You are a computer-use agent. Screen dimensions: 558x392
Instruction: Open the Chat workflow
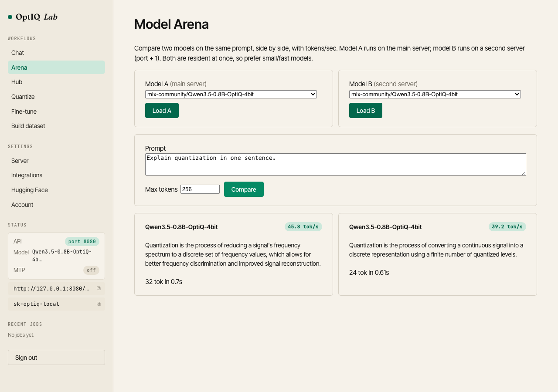(56, 53)
